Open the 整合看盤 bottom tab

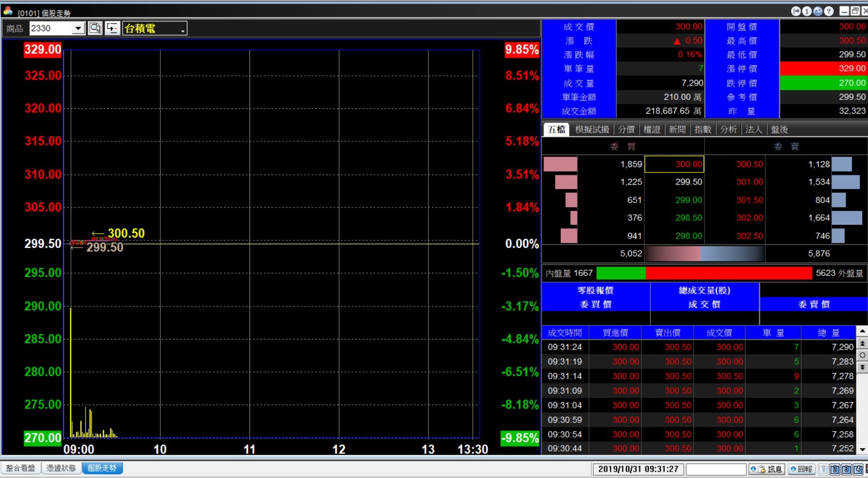[21, 468]
